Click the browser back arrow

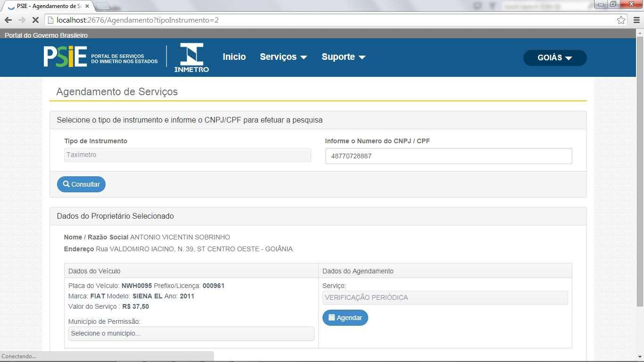coord(8,20)
